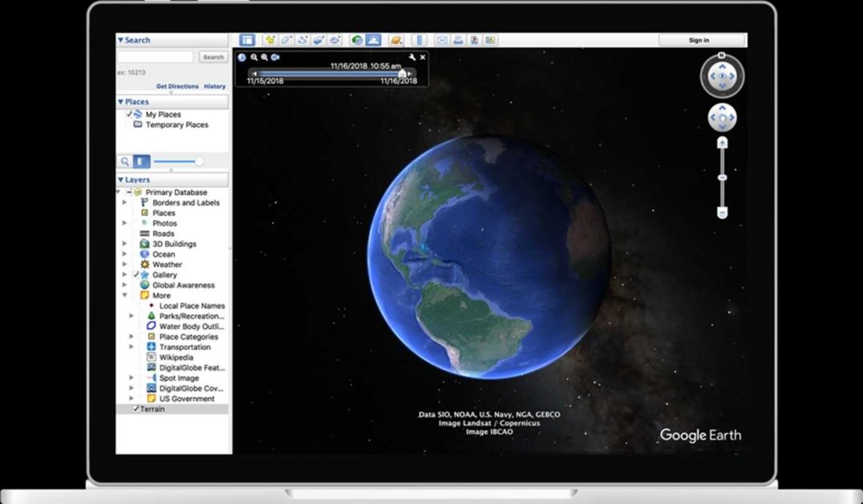Click the Save Image toolbar icon
The height and width of the screenshot is (504, 863).
pyautogui.click(x=474, y=40)
